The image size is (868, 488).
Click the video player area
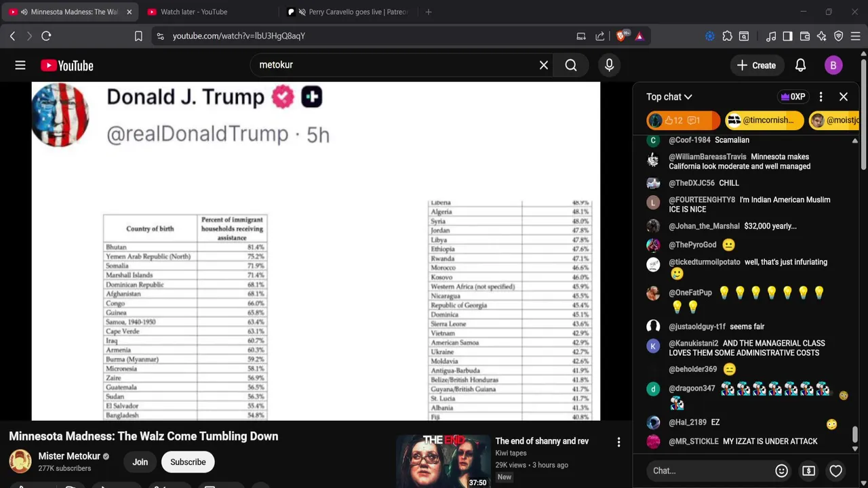pos(316,251)
